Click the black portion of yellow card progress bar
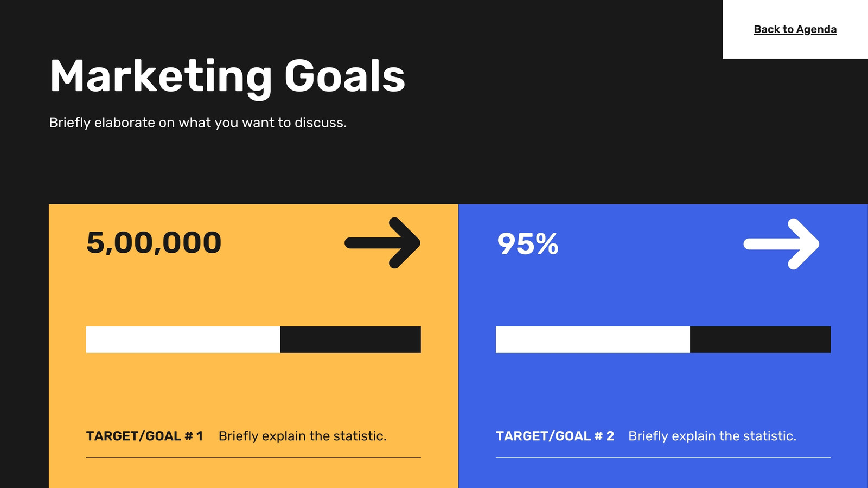Image resolution: width=868 pixels, height=488 pixels. (x=350, y=339)
